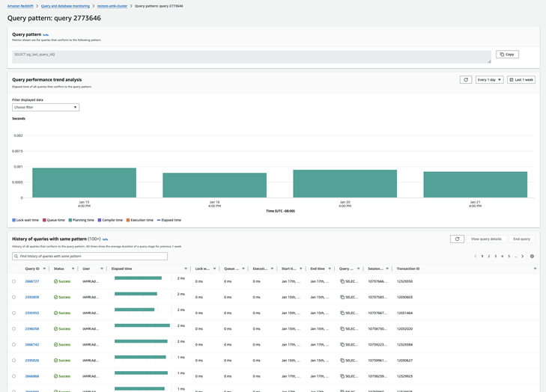Click the find history of queries search field
Viewport: 546px width, 392px height.
click(90, 256)
